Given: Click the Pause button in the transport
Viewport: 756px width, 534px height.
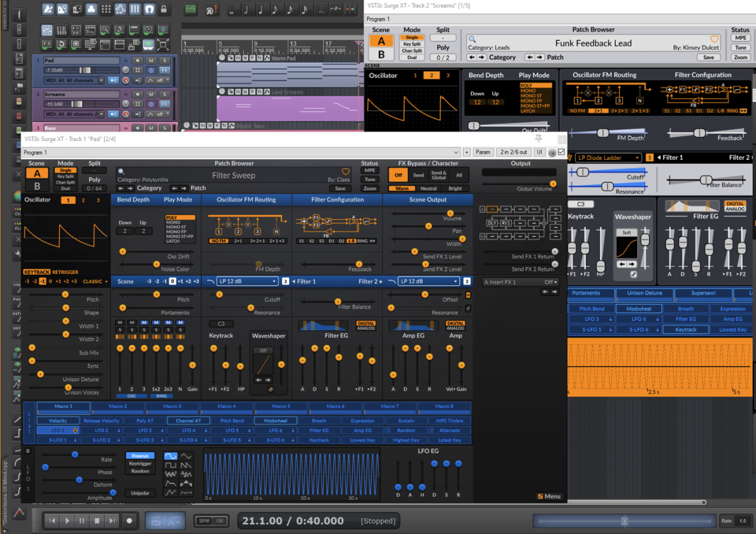Looking at the screenshot, I should 82,520.
